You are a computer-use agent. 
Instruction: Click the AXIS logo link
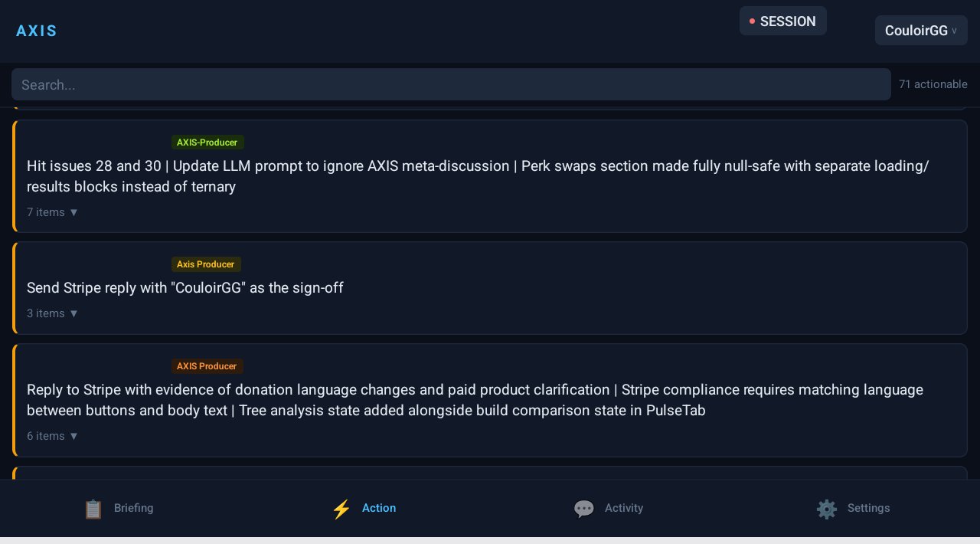[37, 31]
